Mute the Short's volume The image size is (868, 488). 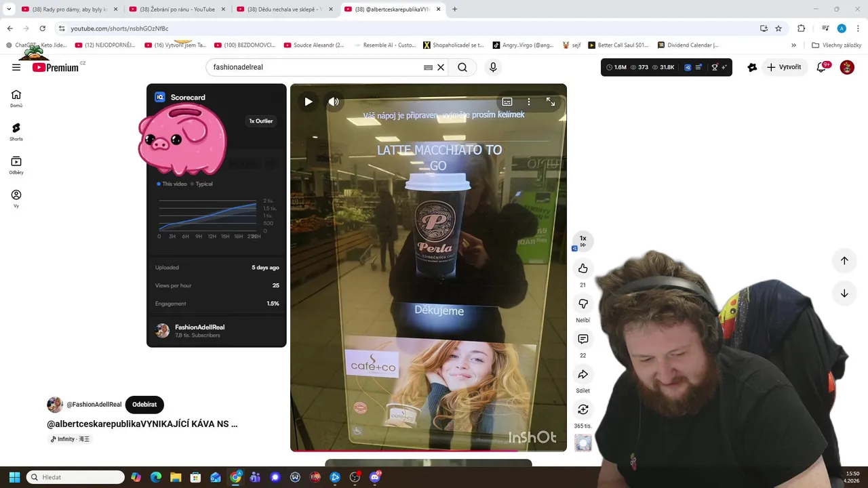(x=334, y=102)
